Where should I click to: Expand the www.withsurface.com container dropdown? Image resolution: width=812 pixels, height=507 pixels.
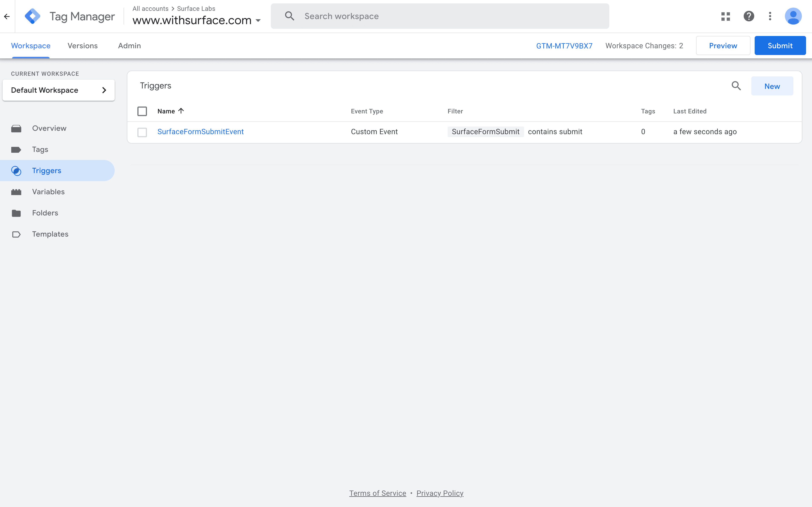click(258, 21)
